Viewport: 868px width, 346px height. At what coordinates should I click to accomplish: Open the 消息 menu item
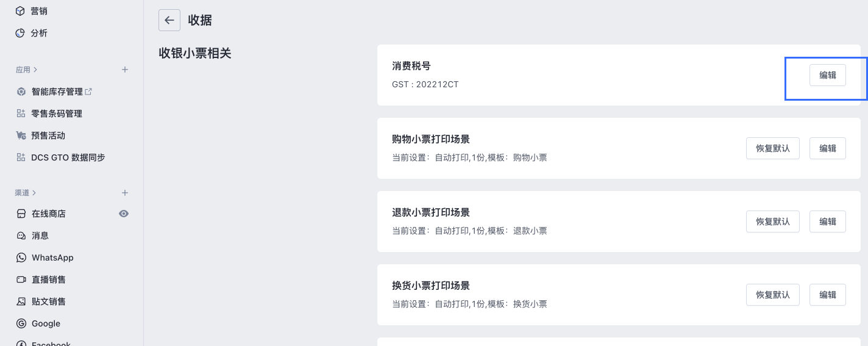tap(40, 236)
